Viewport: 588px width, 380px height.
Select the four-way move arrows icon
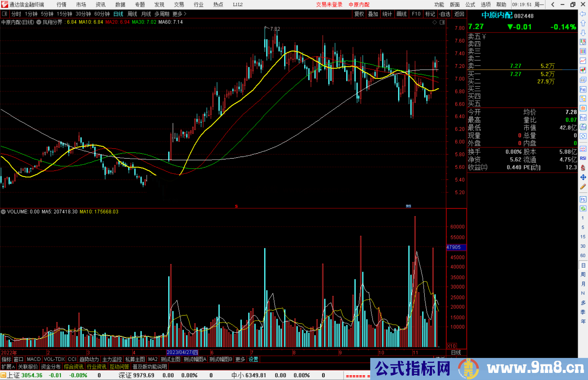pos(583,177)
